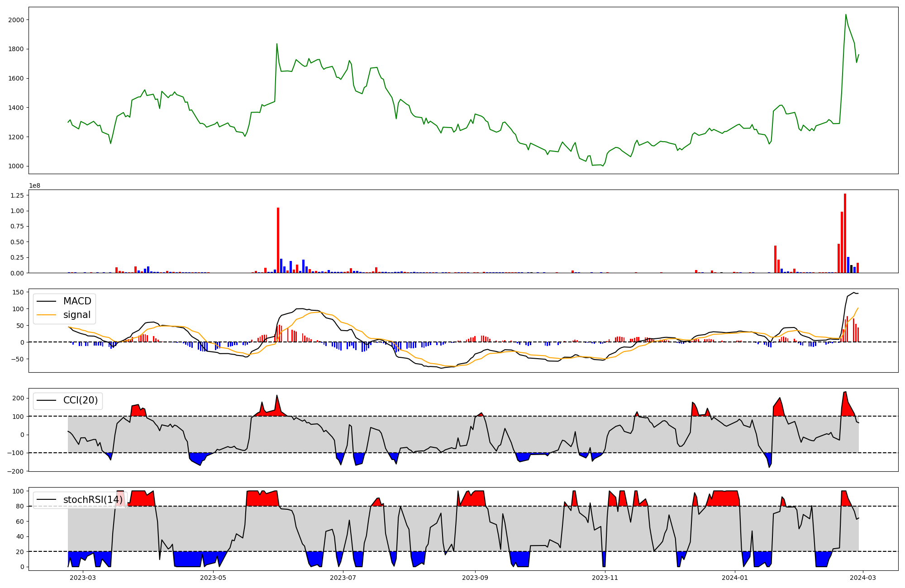Click the -200 tick on the CCI axis
Screen dimensions: 905x588
pos(16,471)
